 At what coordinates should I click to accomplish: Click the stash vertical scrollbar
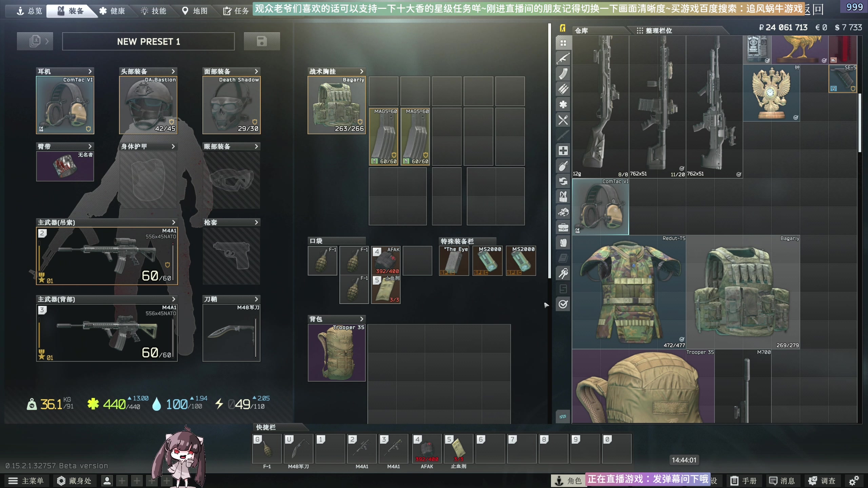pyautogui.click(x=860, y=123)
